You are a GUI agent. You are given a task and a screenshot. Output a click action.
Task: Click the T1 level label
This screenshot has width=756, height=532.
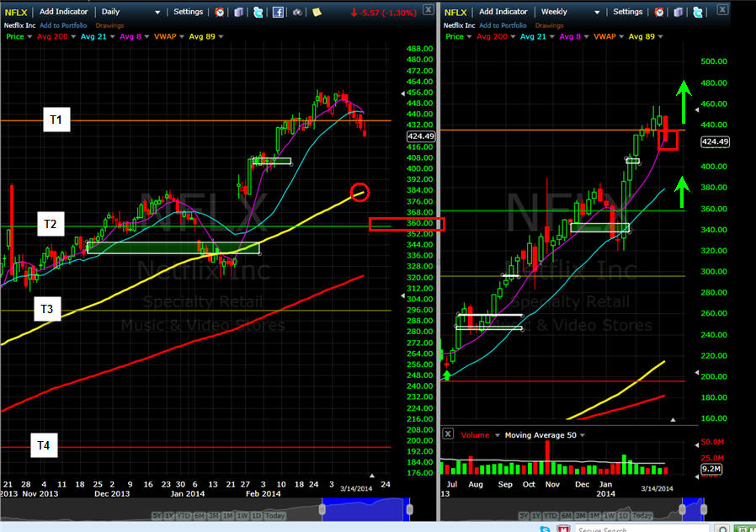click(56, 120)
